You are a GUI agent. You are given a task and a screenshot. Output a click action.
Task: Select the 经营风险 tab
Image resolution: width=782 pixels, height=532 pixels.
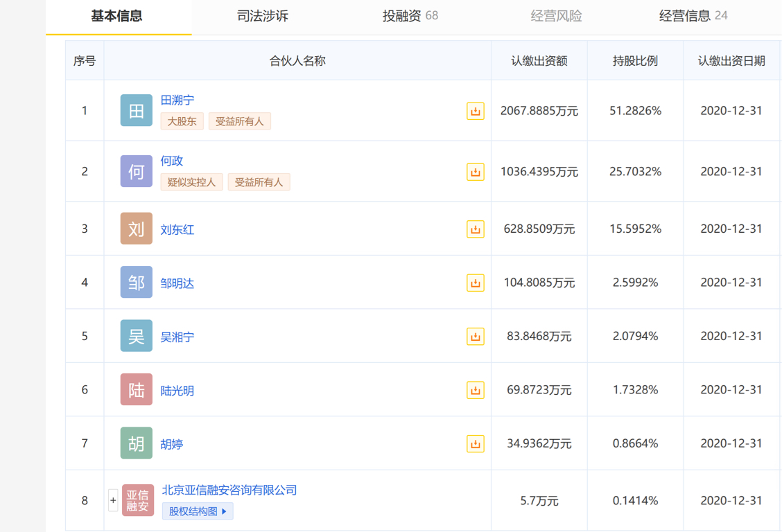[556, 16]
